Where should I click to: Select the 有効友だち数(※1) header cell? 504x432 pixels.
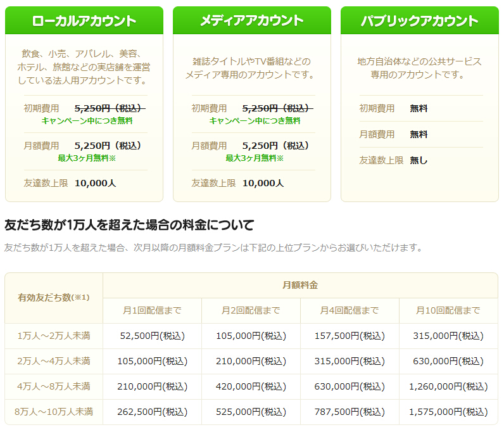54,298
